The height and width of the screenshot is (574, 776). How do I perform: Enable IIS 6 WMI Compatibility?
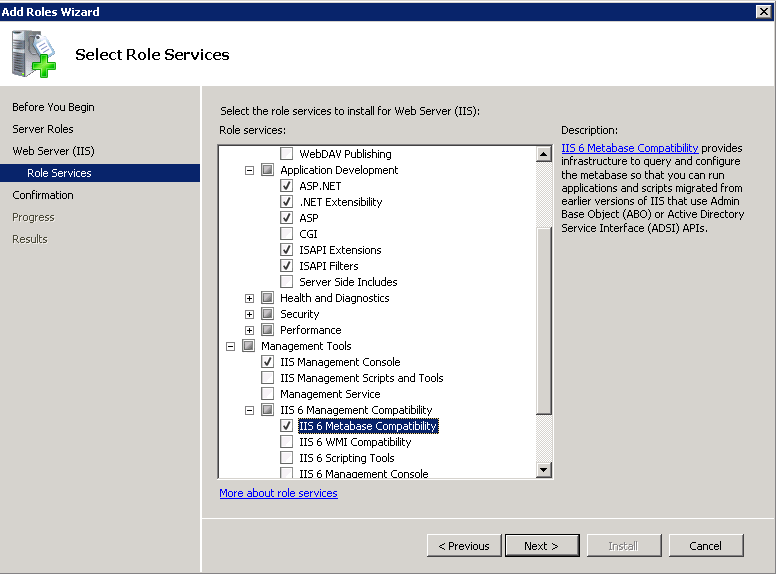[287, 442]
